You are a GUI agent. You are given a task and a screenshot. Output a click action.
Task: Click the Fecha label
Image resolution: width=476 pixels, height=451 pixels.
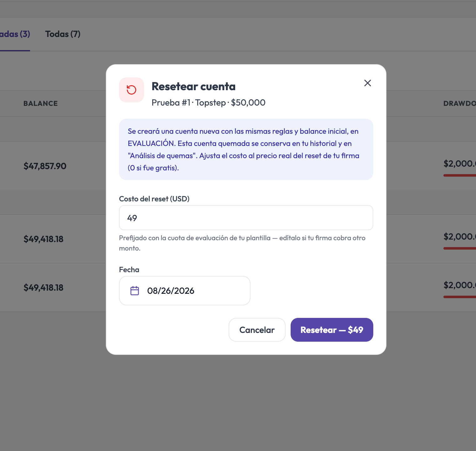(x=129, y=270)
